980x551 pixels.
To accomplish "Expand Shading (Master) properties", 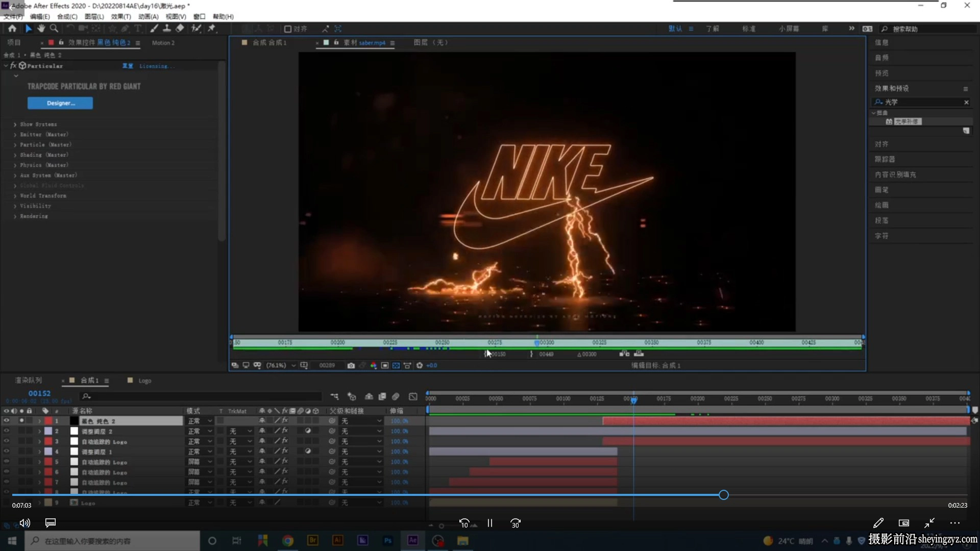I will (x=15, y=155).
